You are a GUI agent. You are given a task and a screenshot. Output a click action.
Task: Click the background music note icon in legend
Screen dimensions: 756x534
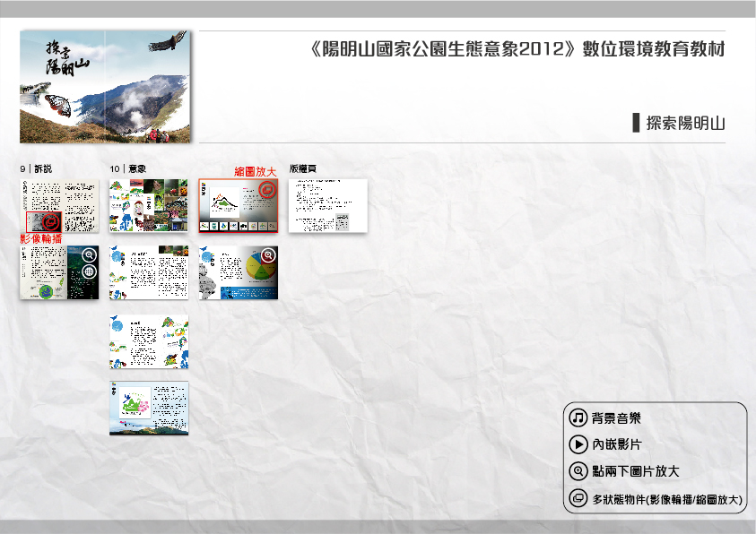[578, 418]
